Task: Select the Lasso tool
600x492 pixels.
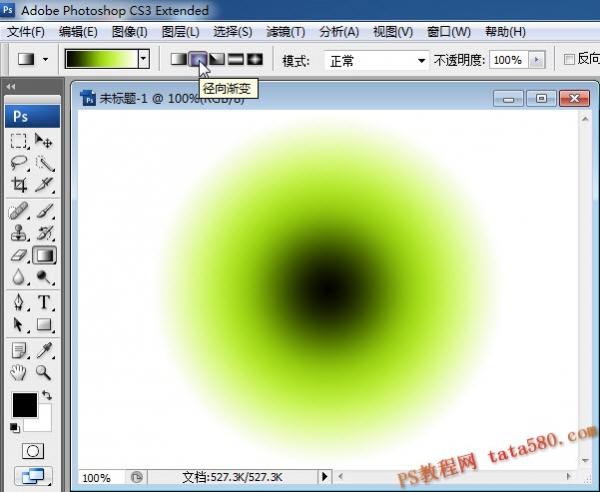Action: click(x=19, y=163)
